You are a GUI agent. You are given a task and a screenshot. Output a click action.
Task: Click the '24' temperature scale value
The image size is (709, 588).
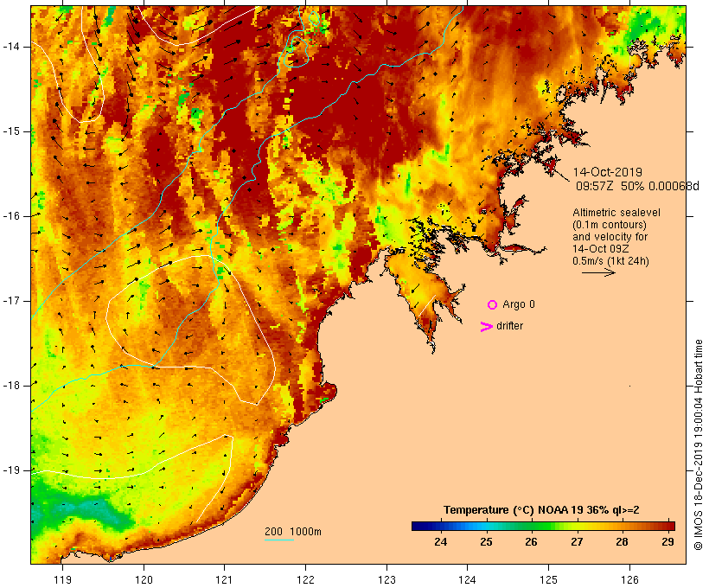440,541
